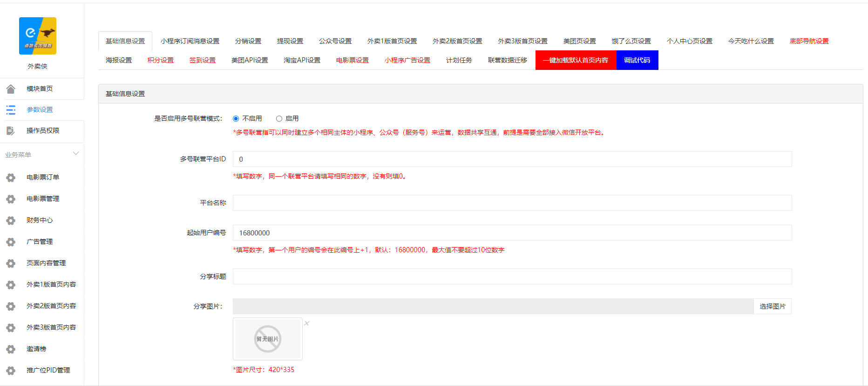Click the gear icon beside 电影票管理
The height and width of the screenshot is (386, 868).
tap(11, 199)
